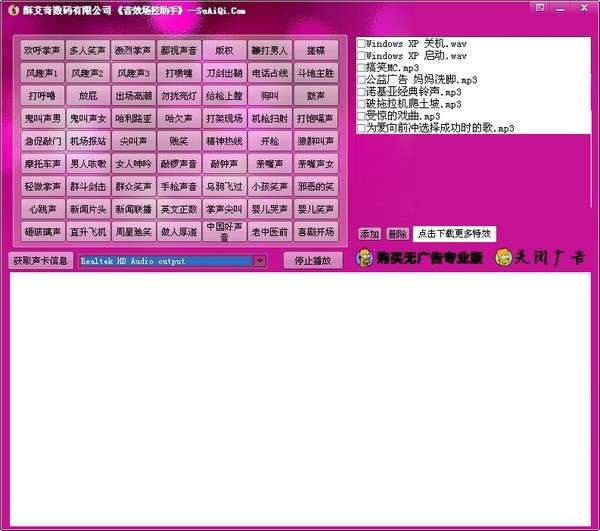Play the 打呼噜 snoring sound
The image size is (600, 531).
42,96
